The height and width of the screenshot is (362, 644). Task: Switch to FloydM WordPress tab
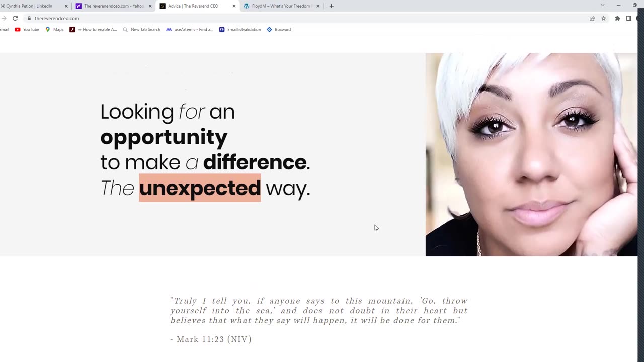pos(281,6)
